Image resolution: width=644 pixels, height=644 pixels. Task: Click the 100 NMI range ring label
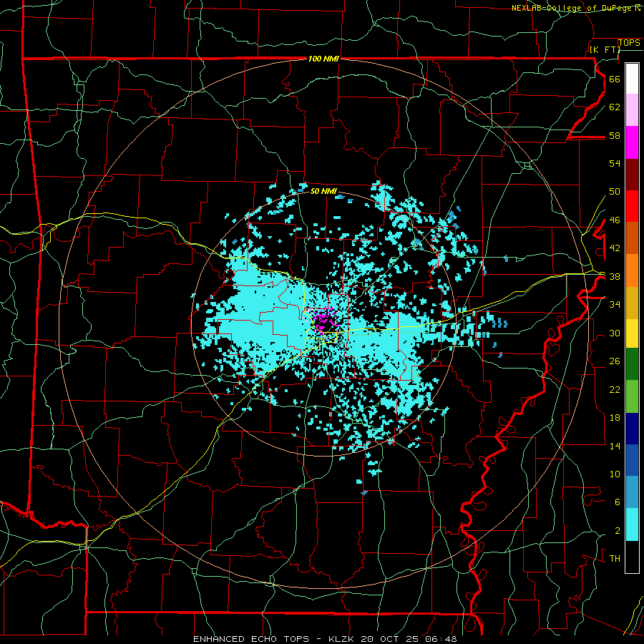click(x=323, y=59)
